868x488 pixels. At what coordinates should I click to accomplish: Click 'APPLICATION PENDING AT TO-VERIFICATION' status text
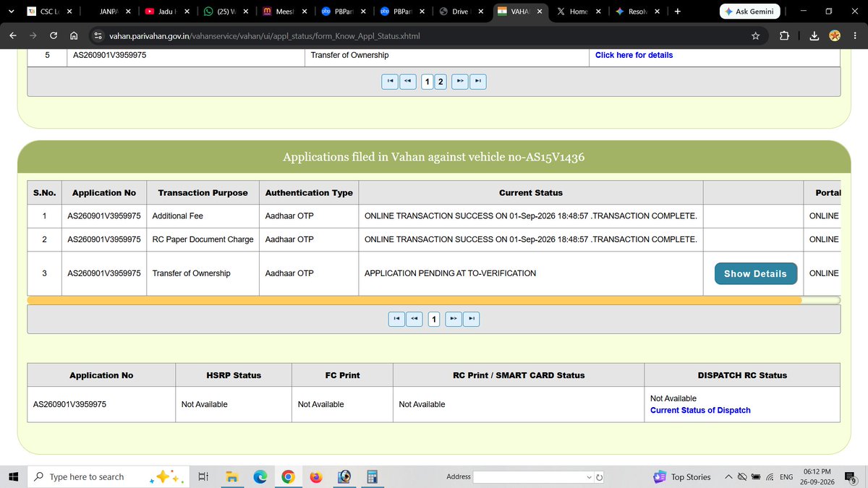pyautogui.click(x=451, y=273)
